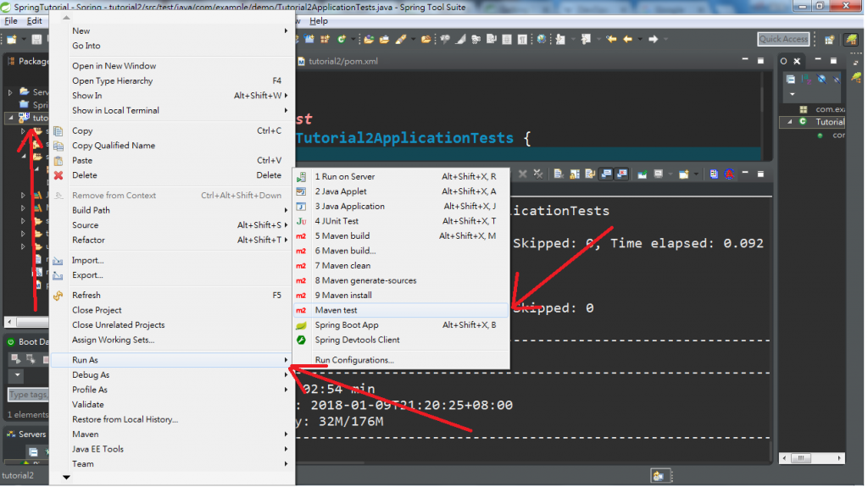This screenshot has height=487, width=868.
Task: Click the Open Console icon
Action: click(684, 174)
